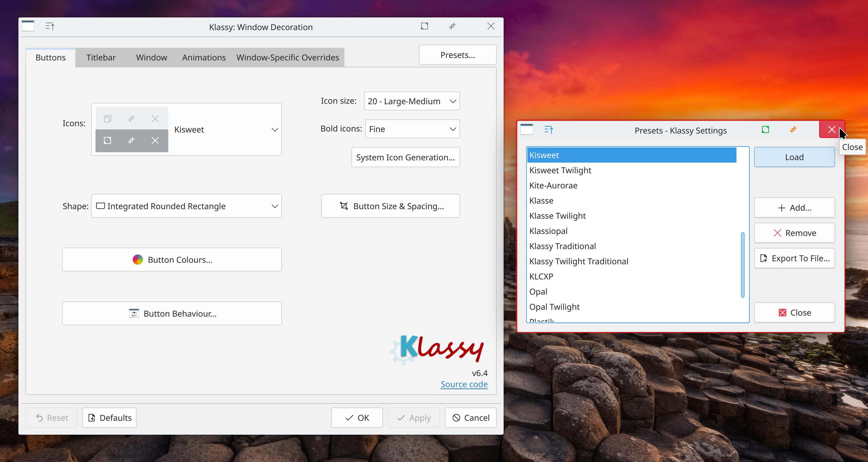868x462 pixels.
Task: Open the Presets... dialog button
Action: tap(458, 55)
